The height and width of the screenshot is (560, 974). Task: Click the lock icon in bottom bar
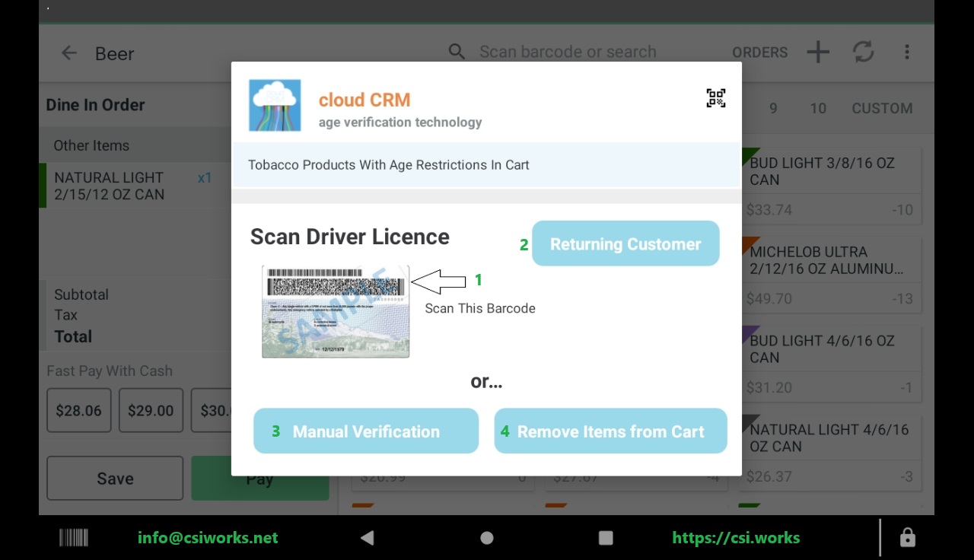click(x=907, y=538)
